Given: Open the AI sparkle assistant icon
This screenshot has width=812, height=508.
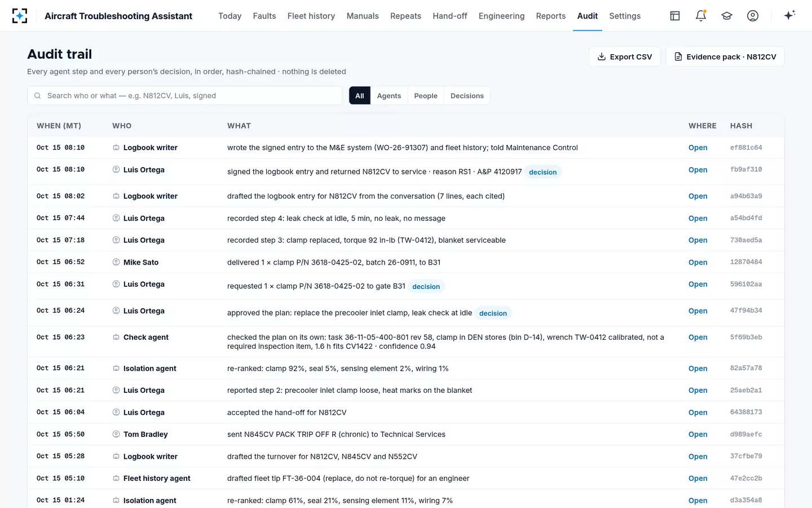Looking at the screenshot, I should coord(789,15).
